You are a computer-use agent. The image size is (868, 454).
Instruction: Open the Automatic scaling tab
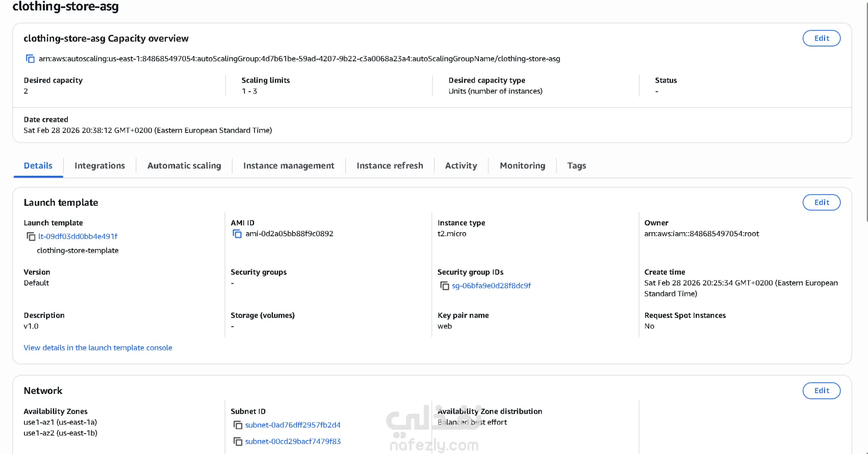[x=184, y=166]
